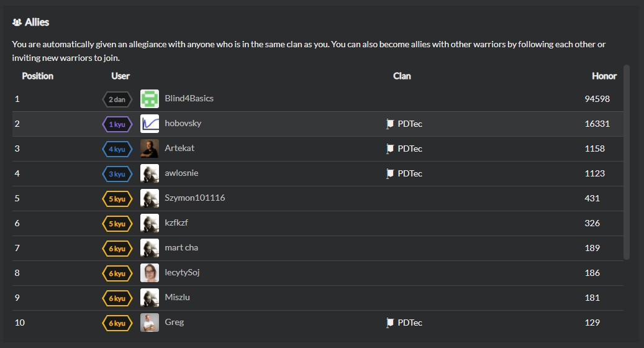Open the Miszlu user profile link

tap(177, 298)
